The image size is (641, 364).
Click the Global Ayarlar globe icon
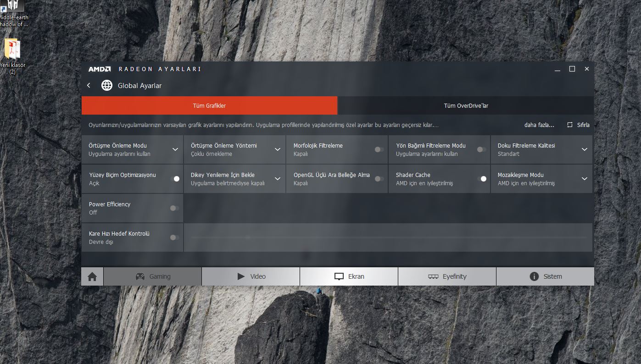107,85
